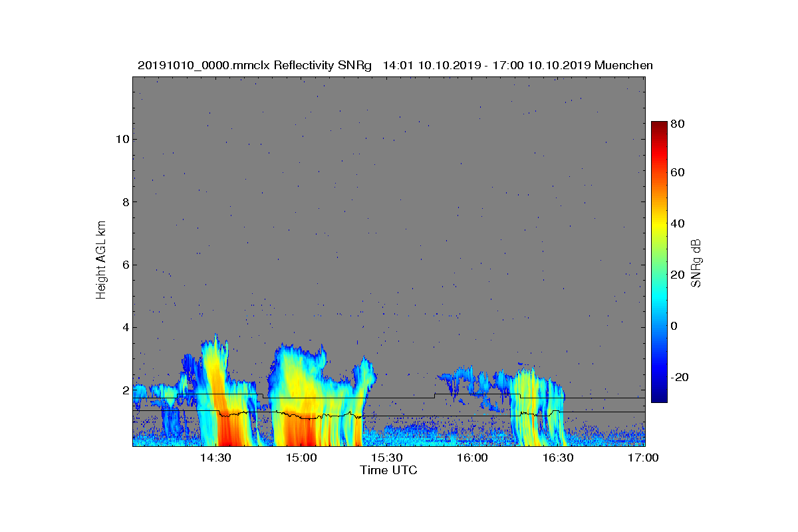
Task: Click the colorbar value 20
Action: [678, 275]
